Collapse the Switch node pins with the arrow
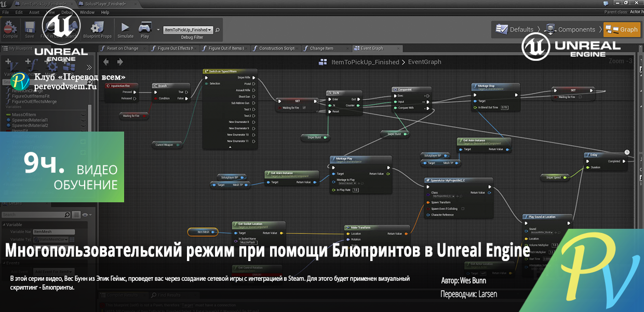Viewport: 644px width, 312px height. 230,147
